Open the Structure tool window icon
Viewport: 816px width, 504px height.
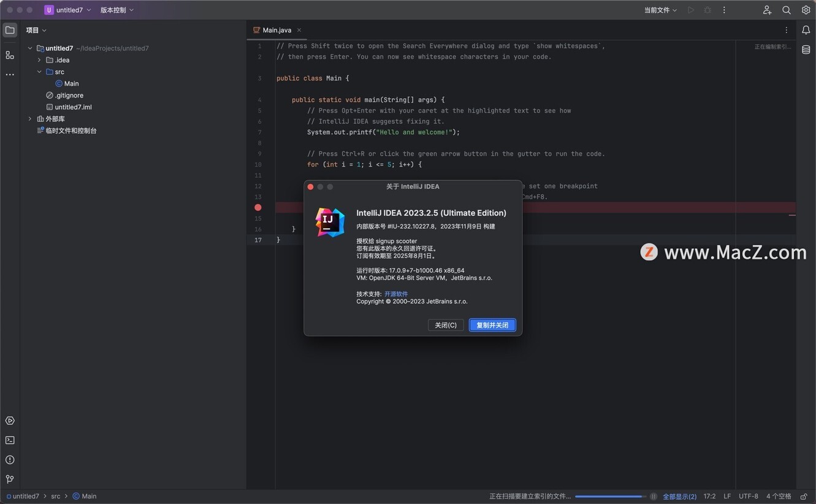(10, 55)
